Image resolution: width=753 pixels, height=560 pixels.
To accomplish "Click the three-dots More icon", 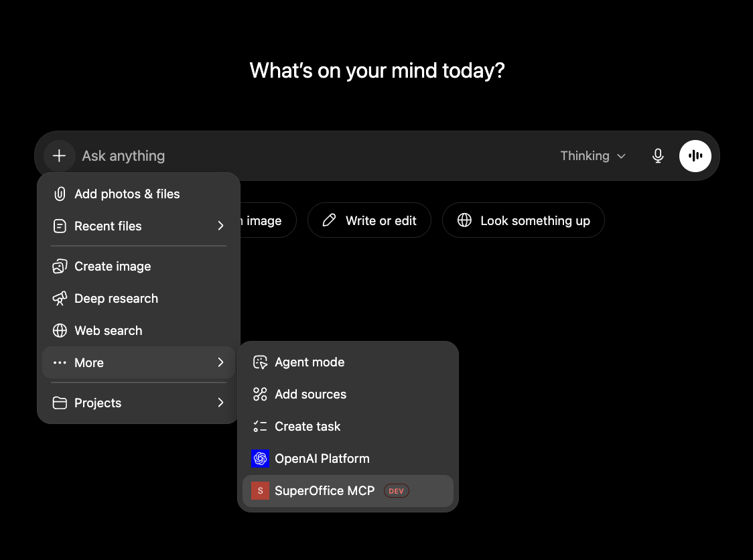I will (x=60, y=362).
